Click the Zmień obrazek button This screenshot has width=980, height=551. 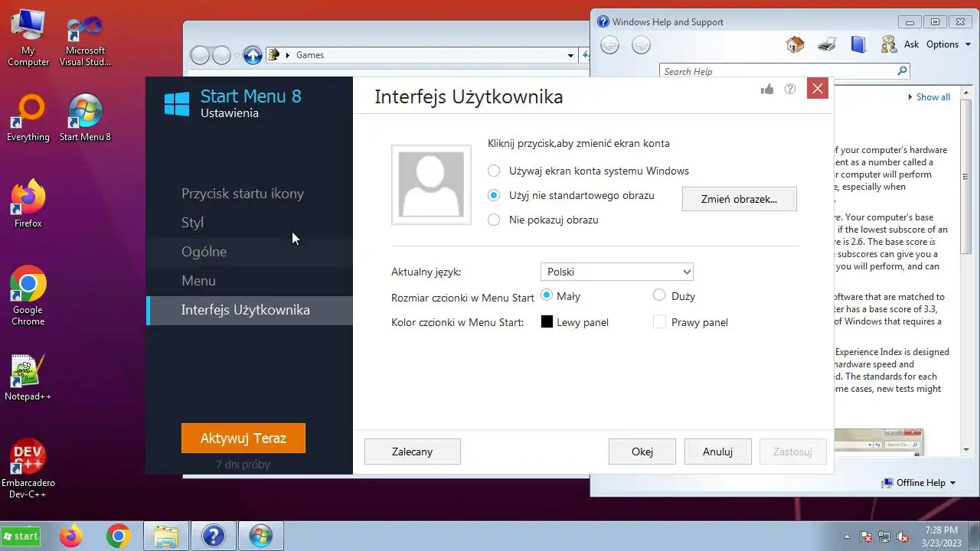(x=739, y=199)
